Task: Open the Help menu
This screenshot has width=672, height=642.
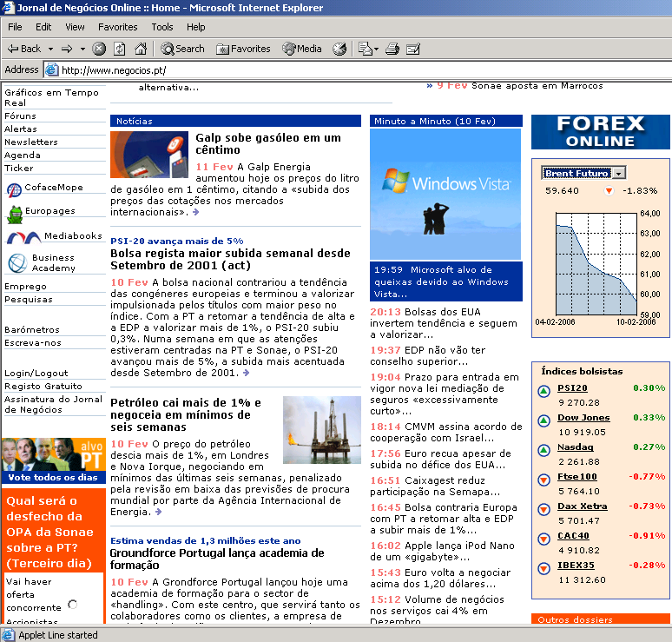Action: pos(195,27)
